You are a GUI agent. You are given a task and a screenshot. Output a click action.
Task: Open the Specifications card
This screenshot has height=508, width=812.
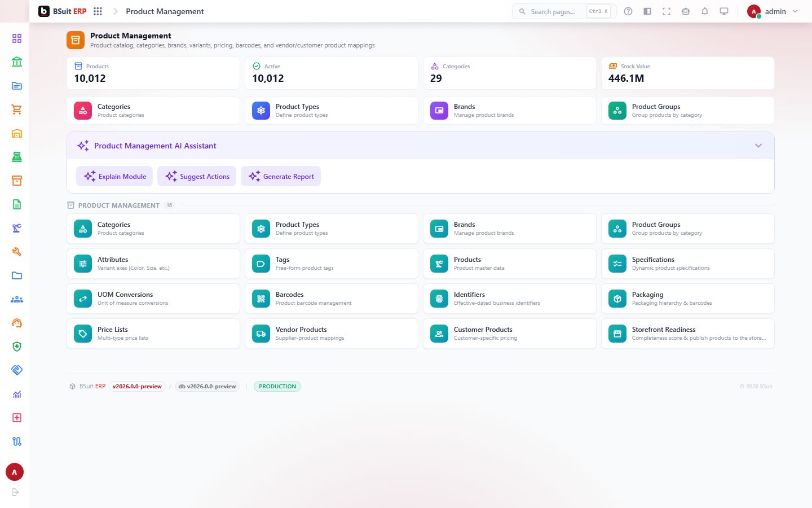688,264
